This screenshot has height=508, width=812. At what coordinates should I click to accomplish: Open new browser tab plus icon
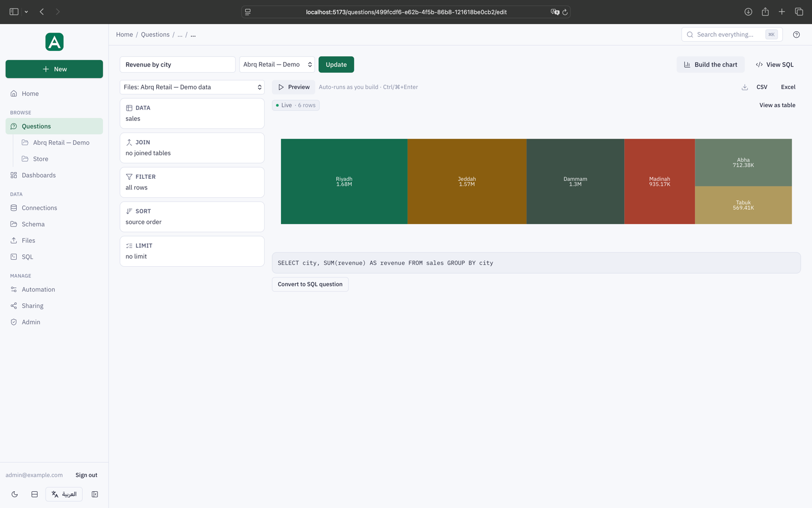(x=782, y=12)
